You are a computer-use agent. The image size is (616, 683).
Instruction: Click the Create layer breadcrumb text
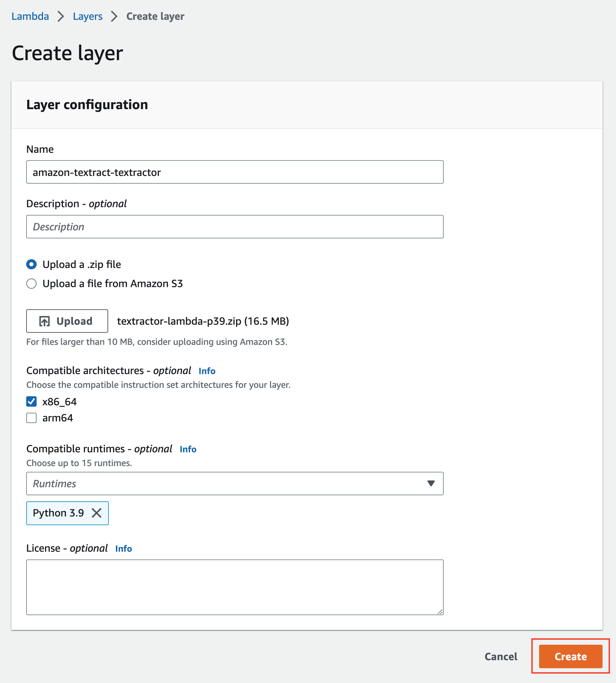pos(156,16)
